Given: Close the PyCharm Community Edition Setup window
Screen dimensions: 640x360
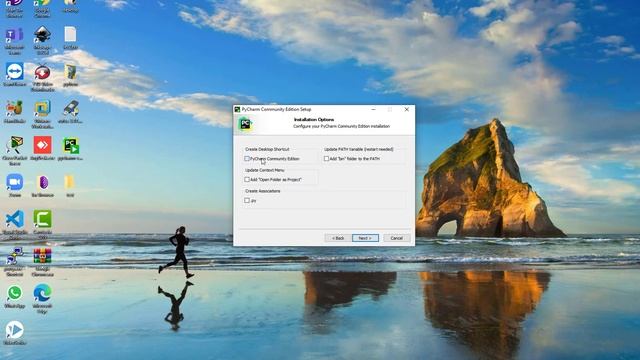Looking at the screenshot, I should pos(407,109).
